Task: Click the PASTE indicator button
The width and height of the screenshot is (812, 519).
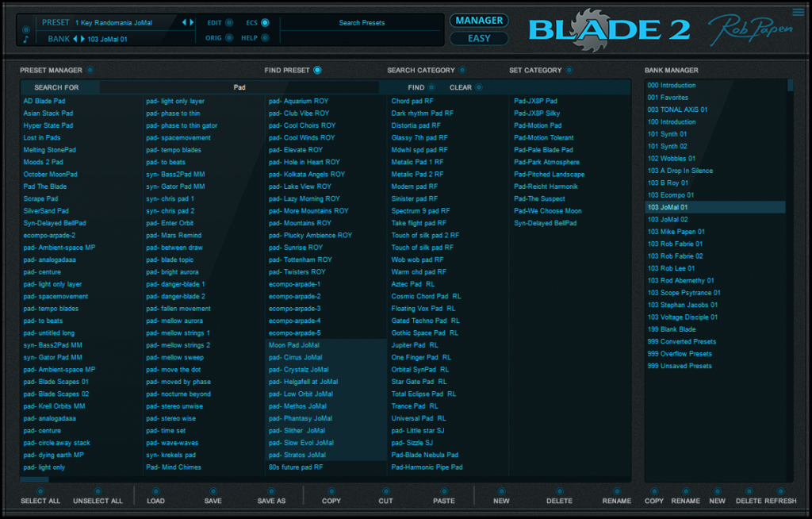Action: [444, 491]
